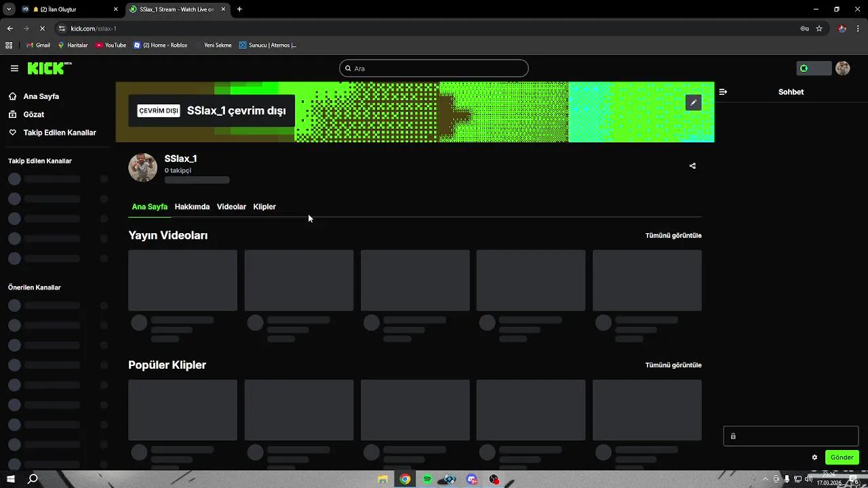The image size is (868, 488).
Task: Open the Kick user avatar menu
Action: click(843, 68)
